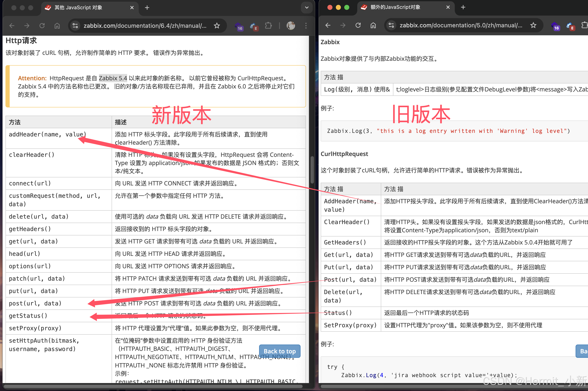Expand tab search chevron in left window
The width and height of the screenshot is (588, 391).
(x=307, y=8)
